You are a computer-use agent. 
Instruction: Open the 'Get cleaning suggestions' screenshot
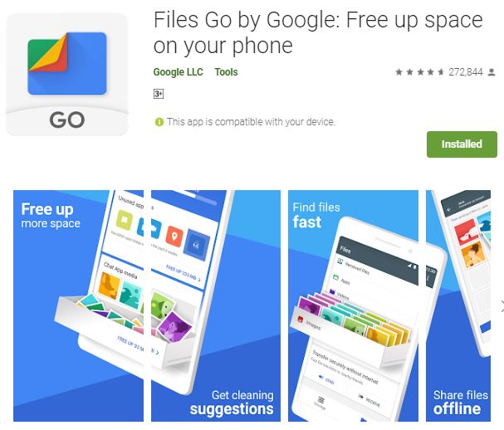pos(216,305)
